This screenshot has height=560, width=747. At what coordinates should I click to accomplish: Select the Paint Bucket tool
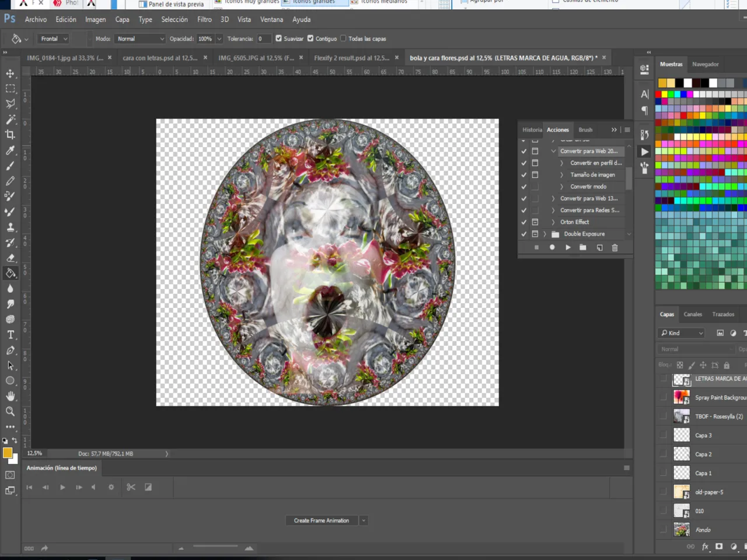(x=11, y=273)
